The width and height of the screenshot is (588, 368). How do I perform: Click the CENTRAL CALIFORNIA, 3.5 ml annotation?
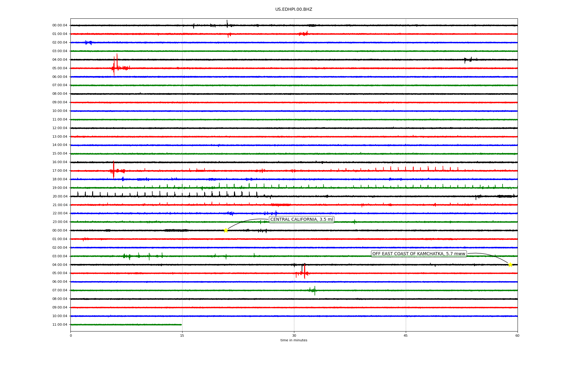click(301, 219)
